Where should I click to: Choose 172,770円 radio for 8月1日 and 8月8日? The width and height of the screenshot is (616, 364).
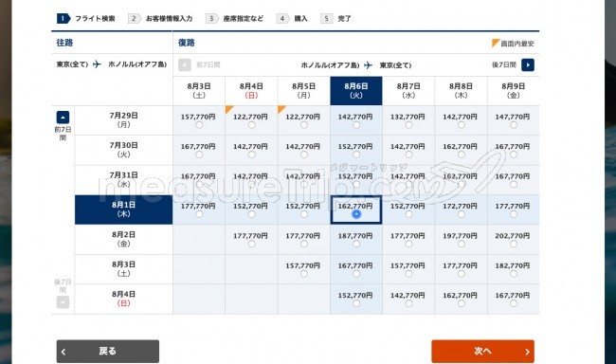pos(462,214)
